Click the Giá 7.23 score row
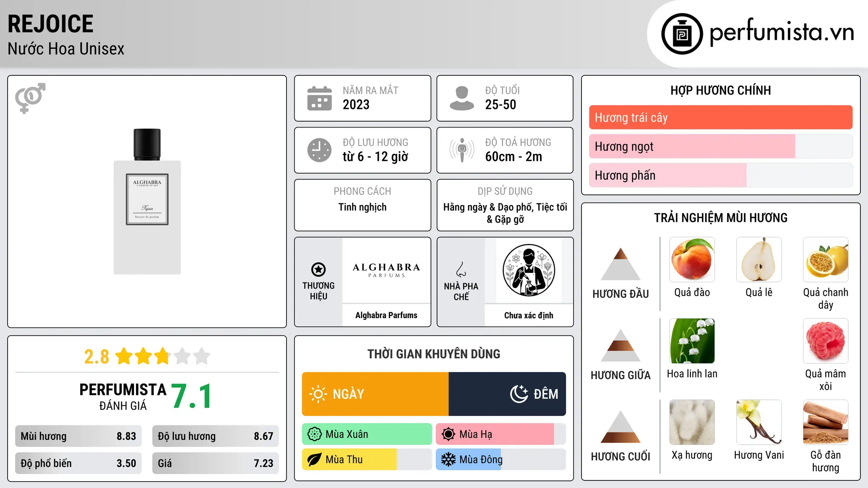The width and height of the screenshot is (868, 488). pyautogui.click(x=215, y=463)
